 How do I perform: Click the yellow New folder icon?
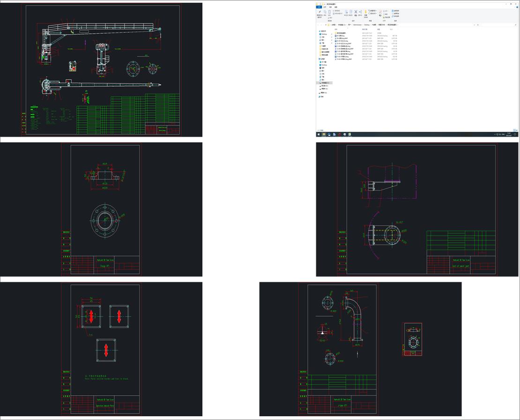tap(366, 12)
